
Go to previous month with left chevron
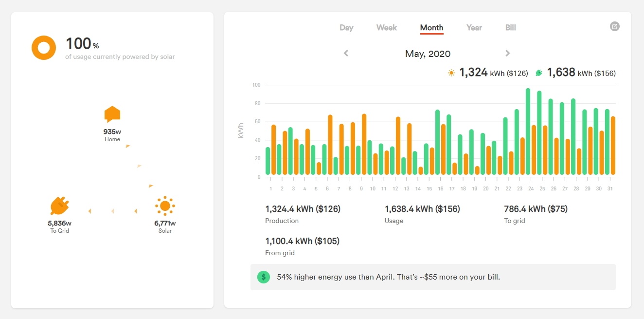click(x=346, y=54)
